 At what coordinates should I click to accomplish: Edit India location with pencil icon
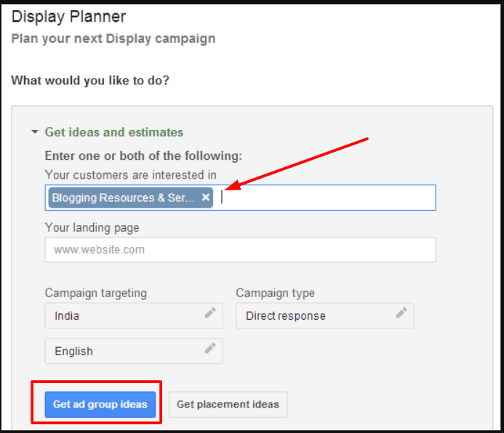click(x=210, y=312)
